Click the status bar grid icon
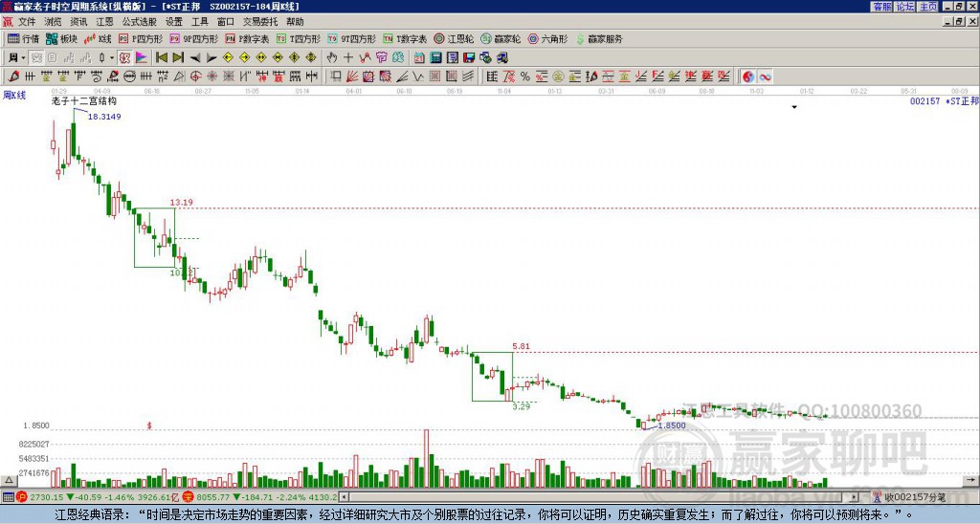Image resolution: width=980 pixels, height=524 pixels. [8, 497]
